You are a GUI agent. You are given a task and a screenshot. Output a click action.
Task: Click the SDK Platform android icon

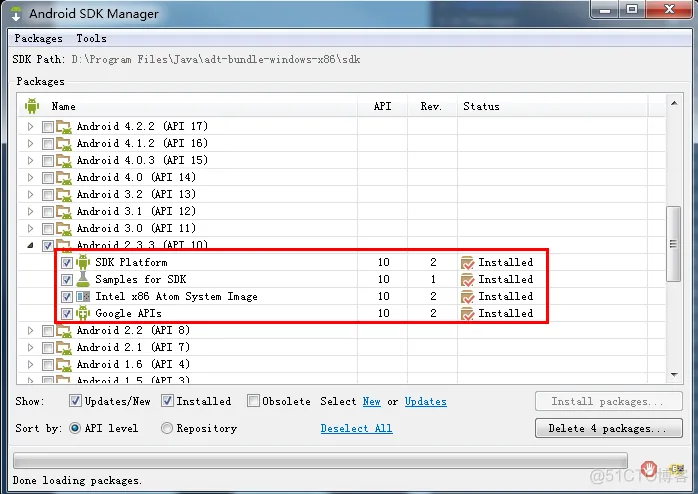point(83,262)
